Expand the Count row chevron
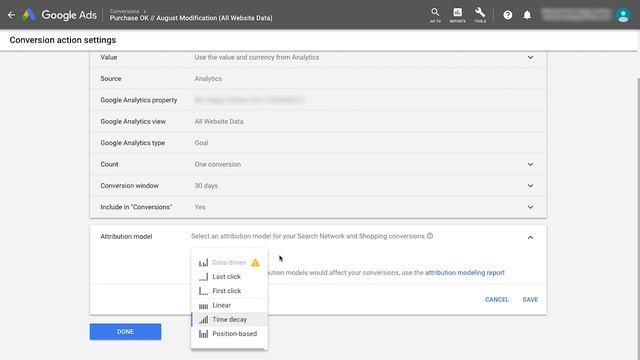This screenshot has height=360, width=640. click(x=530, y=164)
